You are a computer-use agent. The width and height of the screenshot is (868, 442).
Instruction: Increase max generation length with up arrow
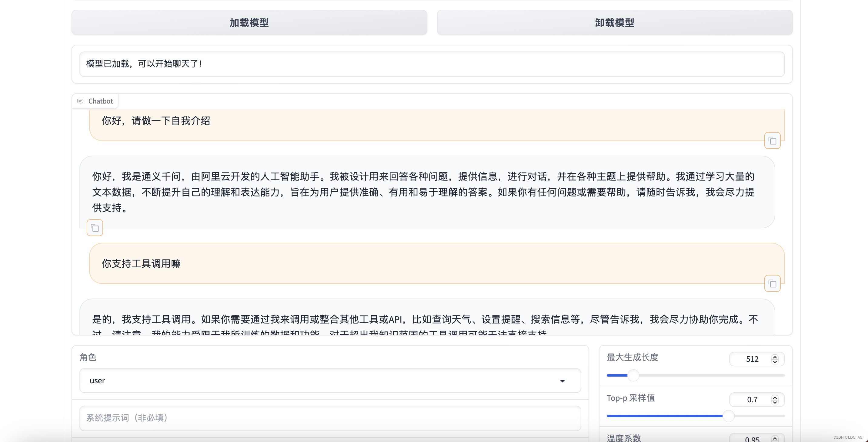775,357
